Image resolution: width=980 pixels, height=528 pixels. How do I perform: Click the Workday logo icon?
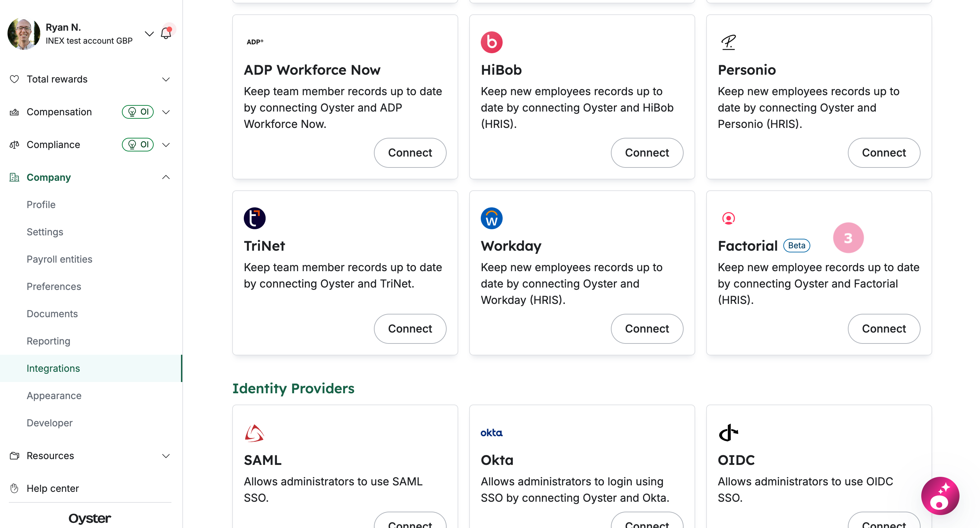pos(491,218)
